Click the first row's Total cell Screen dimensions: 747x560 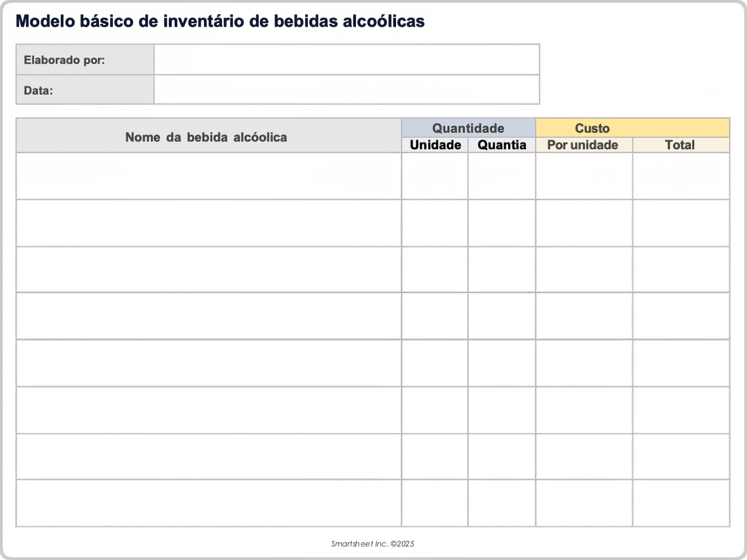680,176
